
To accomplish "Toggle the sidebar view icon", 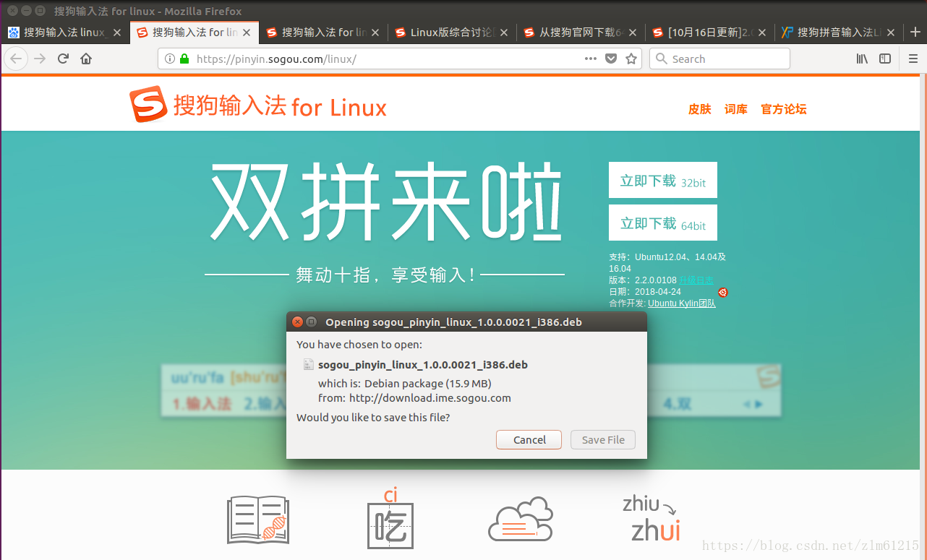I will (885, 59).
